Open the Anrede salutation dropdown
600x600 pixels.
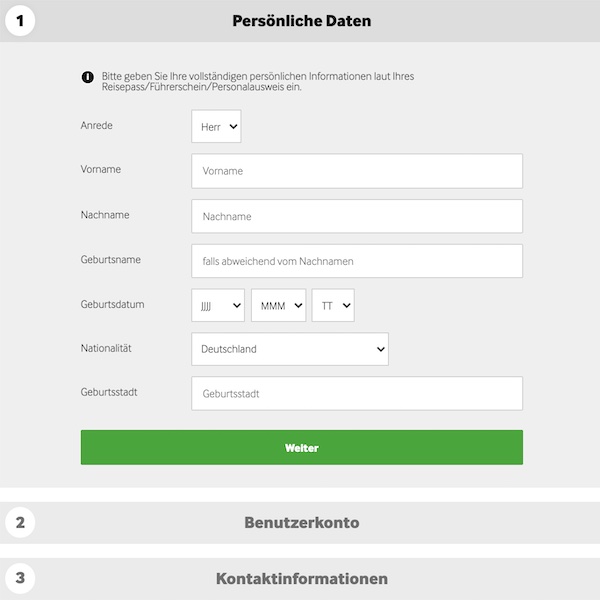(x=216, y=127)
